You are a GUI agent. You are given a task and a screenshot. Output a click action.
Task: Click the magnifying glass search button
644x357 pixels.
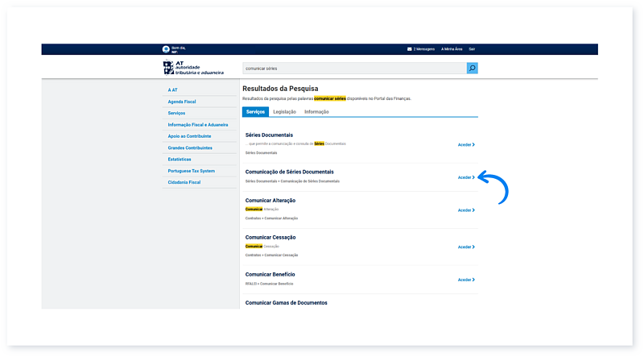[472, 68]
